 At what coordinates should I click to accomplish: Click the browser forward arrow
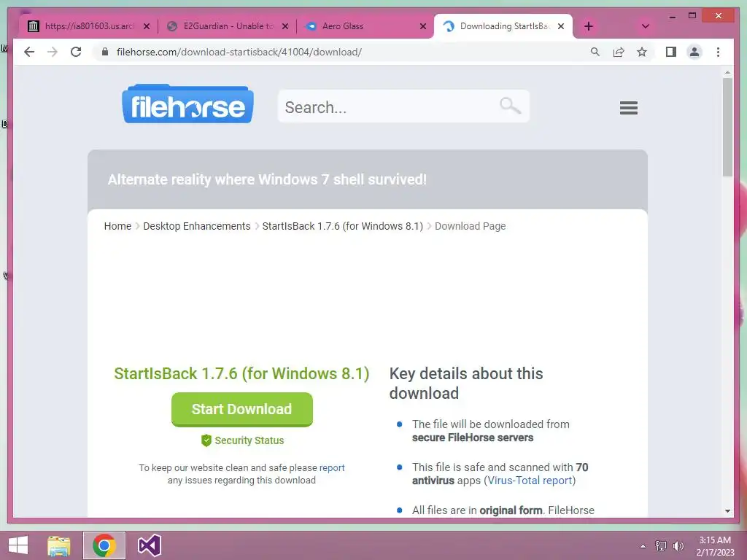click(53, 52)
